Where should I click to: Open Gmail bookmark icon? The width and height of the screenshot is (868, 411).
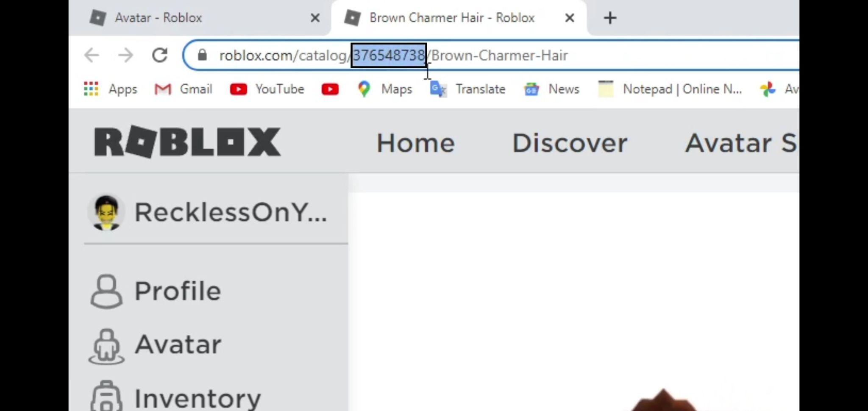point(163,89)
